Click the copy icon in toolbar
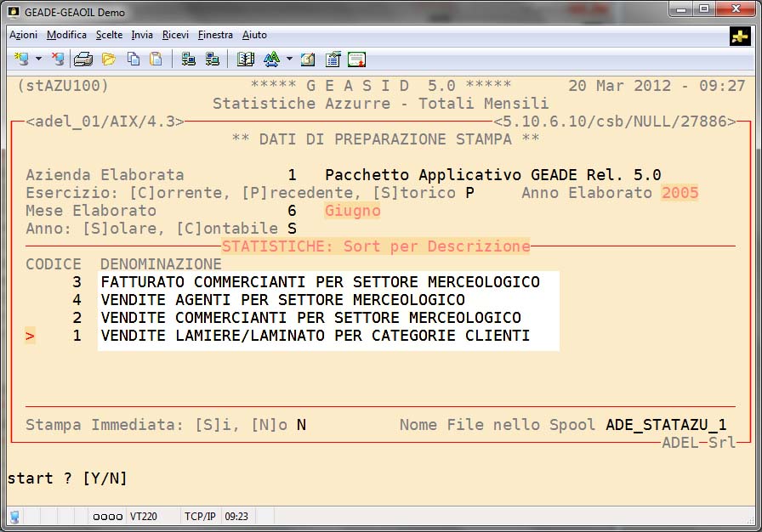762x532 pixels. pos(133,59)
